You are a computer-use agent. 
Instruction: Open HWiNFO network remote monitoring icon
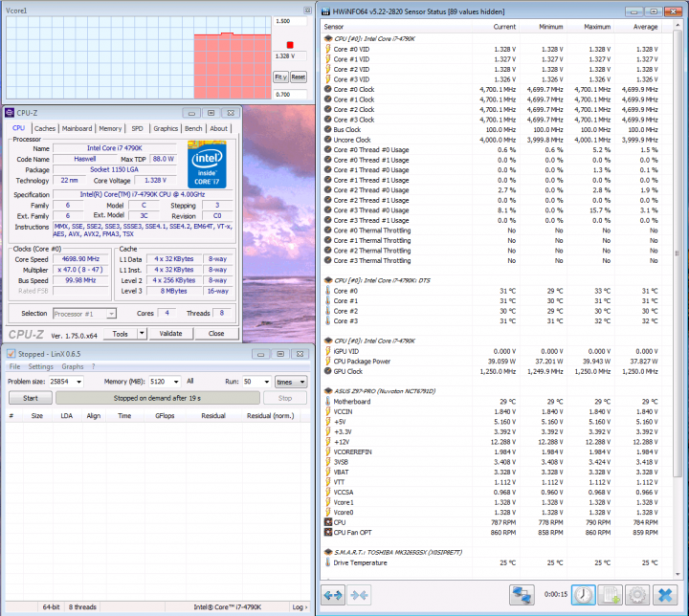(x=522, y=595)
